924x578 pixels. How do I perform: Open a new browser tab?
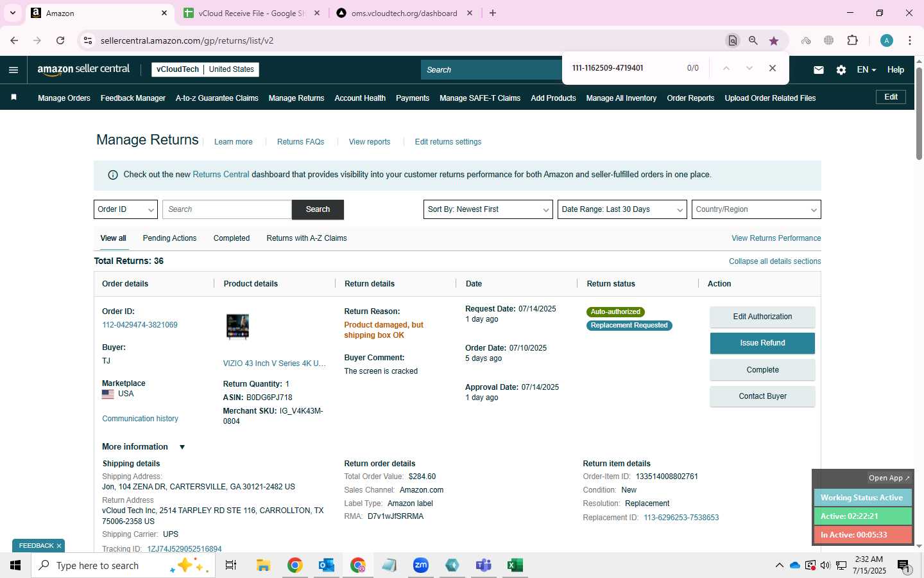(x=493, y=13)
